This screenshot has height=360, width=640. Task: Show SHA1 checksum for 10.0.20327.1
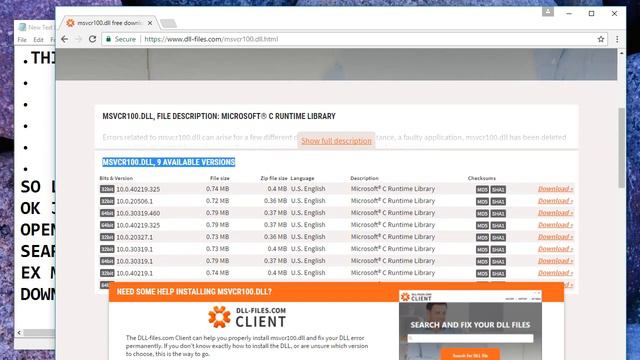(498, 237)
